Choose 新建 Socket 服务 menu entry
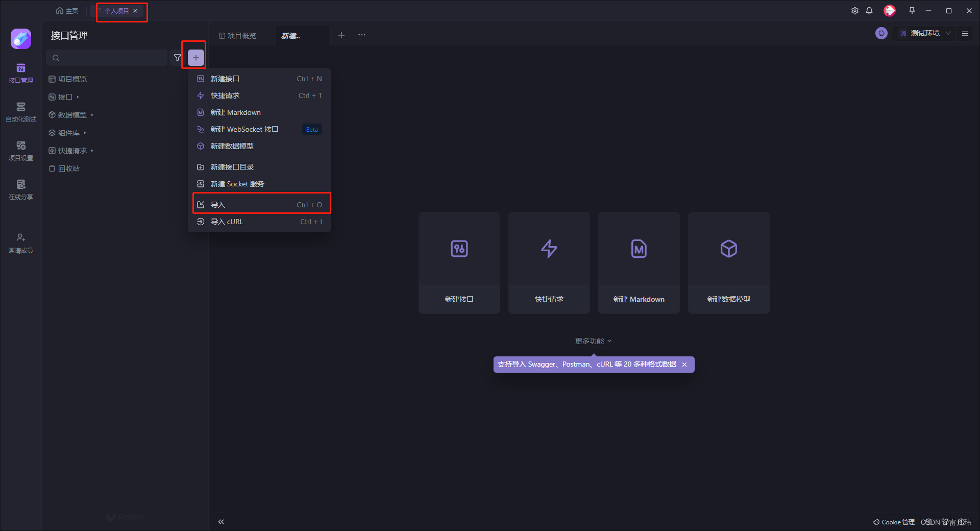Viewport: 980px width, 531px height. 259,184
